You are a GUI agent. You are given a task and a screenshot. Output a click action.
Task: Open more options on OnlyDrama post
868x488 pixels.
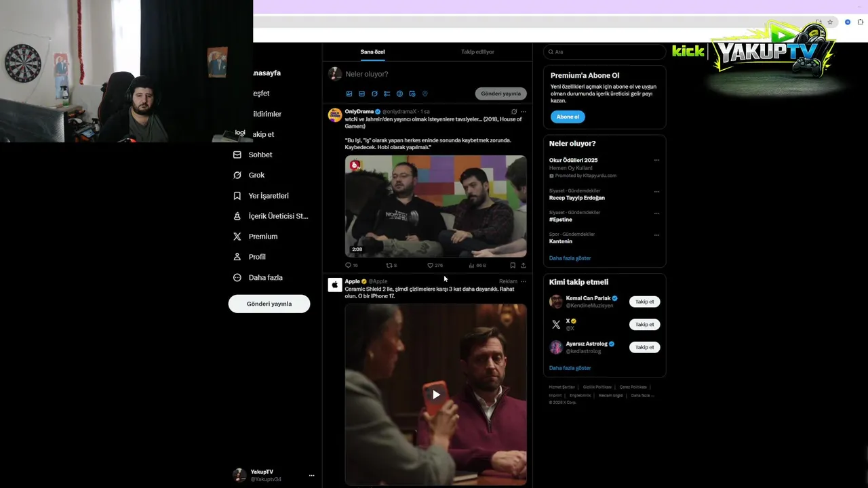[523, 111]
